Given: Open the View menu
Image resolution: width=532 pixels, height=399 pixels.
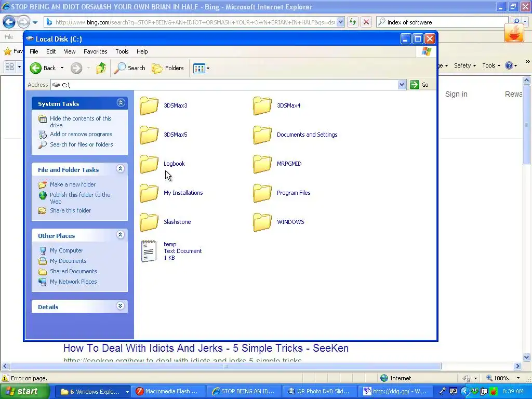Looking at the screenshot, I should coord(70,51).
